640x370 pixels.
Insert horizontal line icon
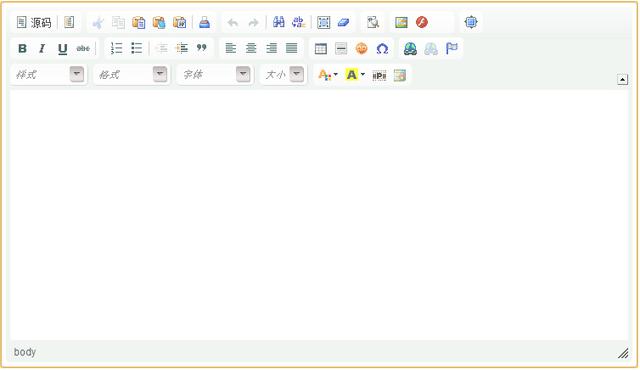point(341,49)
